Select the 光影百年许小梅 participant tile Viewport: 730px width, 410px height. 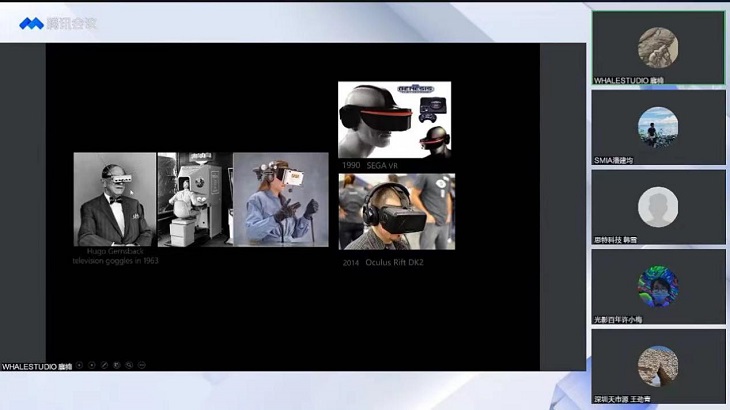(657, 286)
